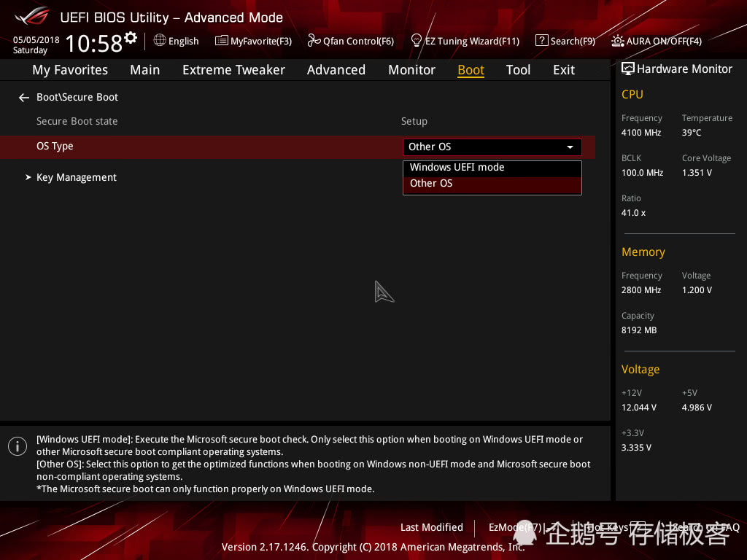Screen dimensions: 747x560
Task: Open Qfan Control(F6)
Action: coord(351,41)
